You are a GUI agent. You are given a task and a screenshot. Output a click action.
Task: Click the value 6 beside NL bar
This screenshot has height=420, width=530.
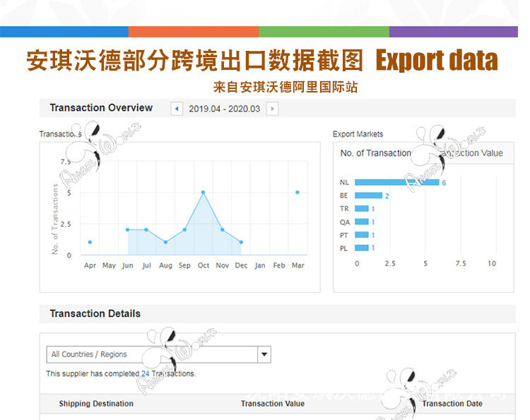[x=444, y=183]
